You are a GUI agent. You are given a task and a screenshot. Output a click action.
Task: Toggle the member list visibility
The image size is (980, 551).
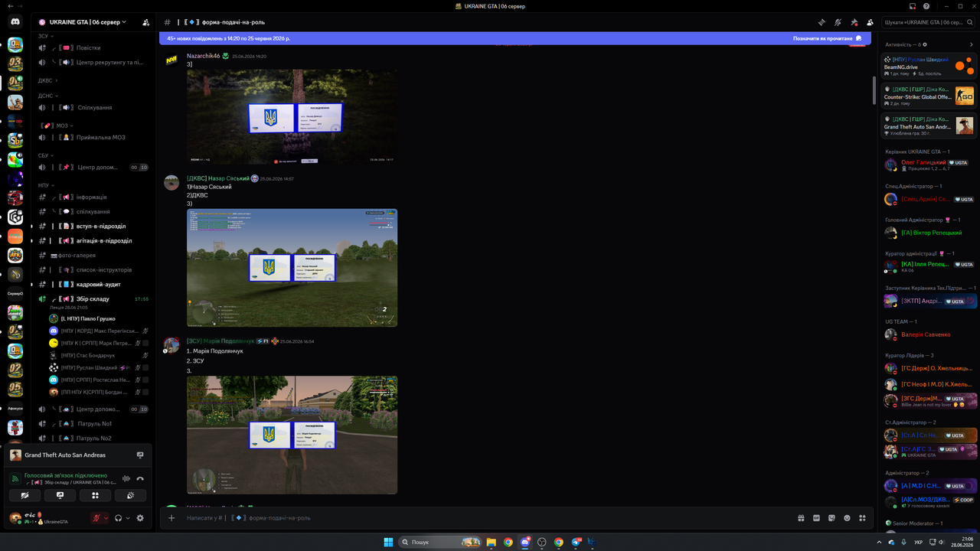[x=871, y=22]
